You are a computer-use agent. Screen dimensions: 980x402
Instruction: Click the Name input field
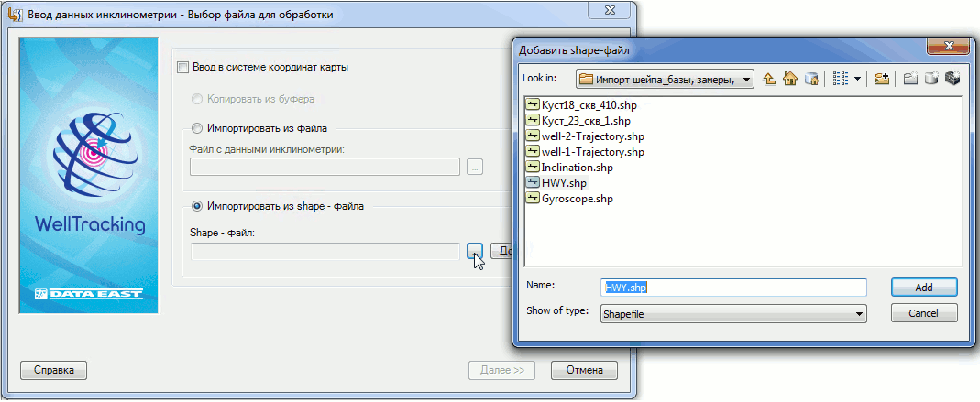tap(733, 287)
